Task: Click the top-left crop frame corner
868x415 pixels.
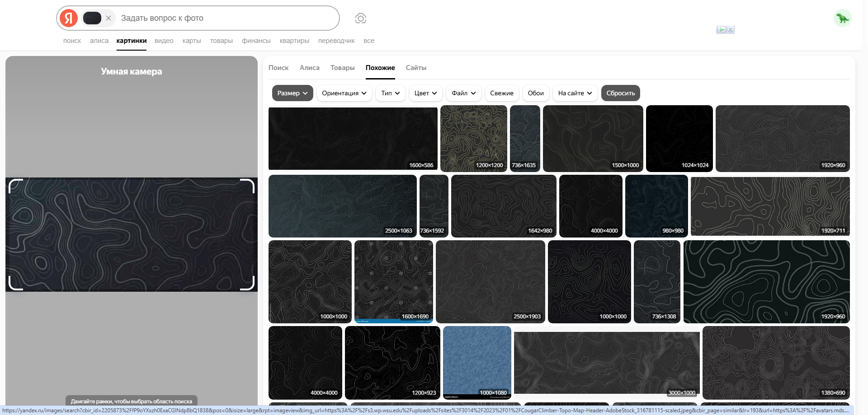Action: [x=15, y=186]
